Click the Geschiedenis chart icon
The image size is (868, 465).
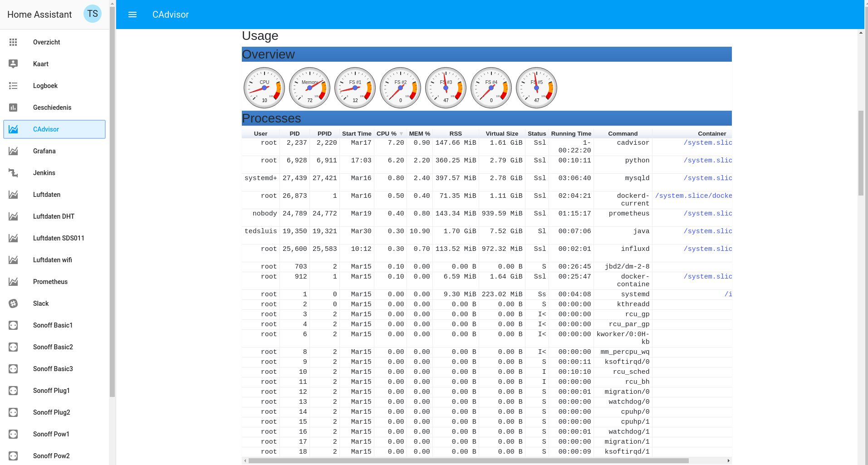[13, 108]
